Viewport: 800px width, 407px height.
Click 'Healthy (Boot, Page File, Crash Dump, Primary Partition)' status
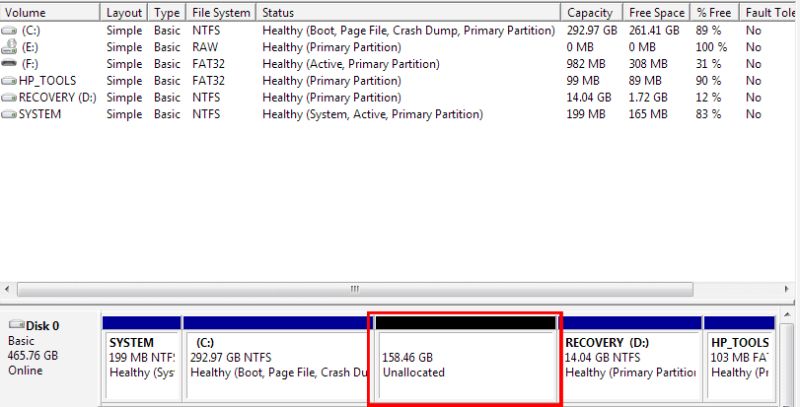(x=409, y=31)
